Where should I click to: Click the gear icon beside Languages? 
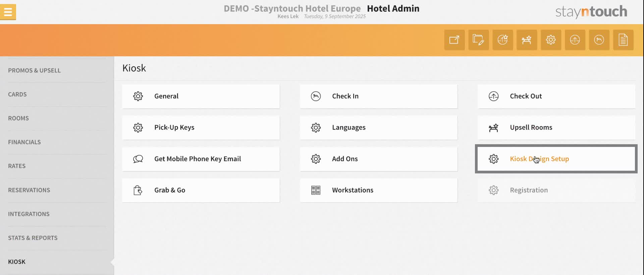(x=316, y=127)
